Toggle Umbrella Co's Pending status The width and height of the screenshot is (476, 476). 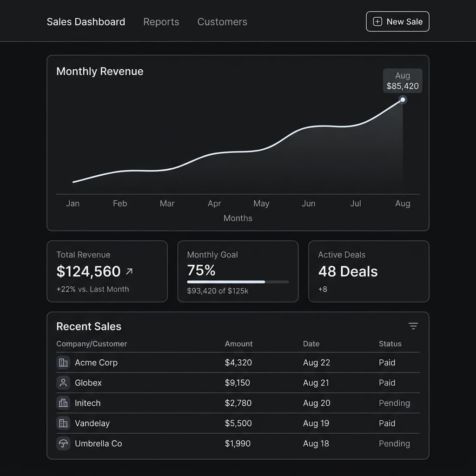click(394, 444)
